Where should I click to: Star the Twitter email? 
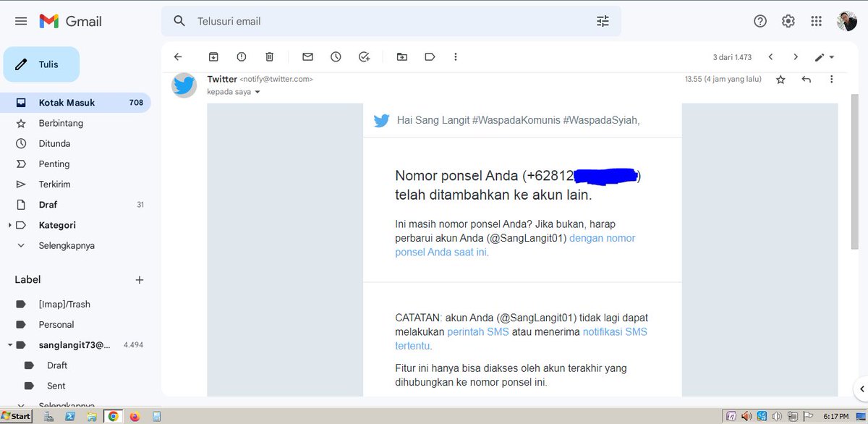click(x=780, y=79)
